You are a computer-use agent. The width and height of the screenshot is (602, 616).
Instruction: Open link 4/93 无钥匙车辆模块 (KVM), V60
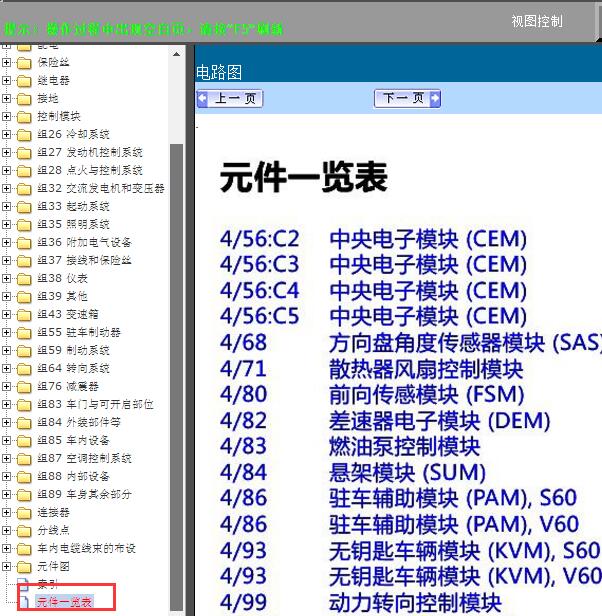point(411,576)
